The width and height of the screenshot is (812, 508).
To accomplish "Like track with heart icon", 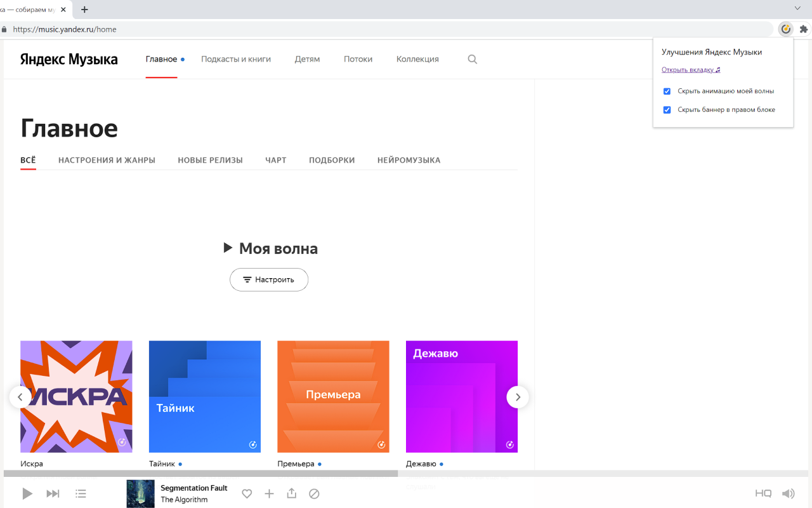I will [247, 493].
